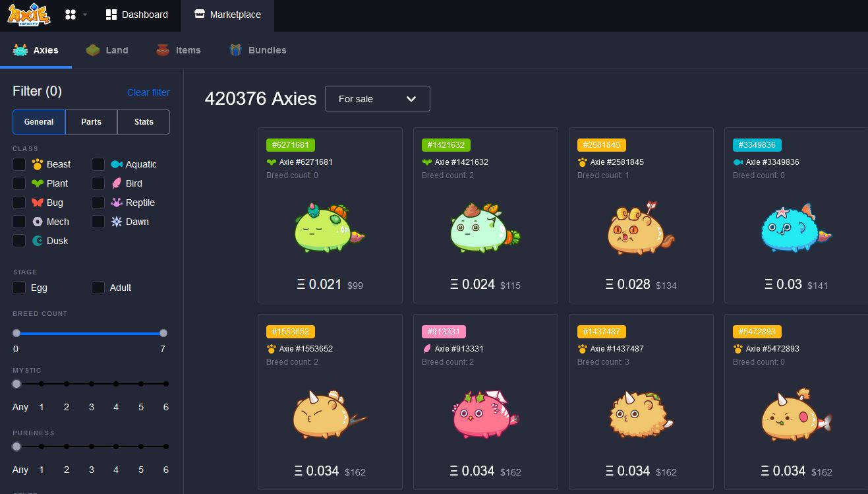Set the Mystic slider to 3

92,384
